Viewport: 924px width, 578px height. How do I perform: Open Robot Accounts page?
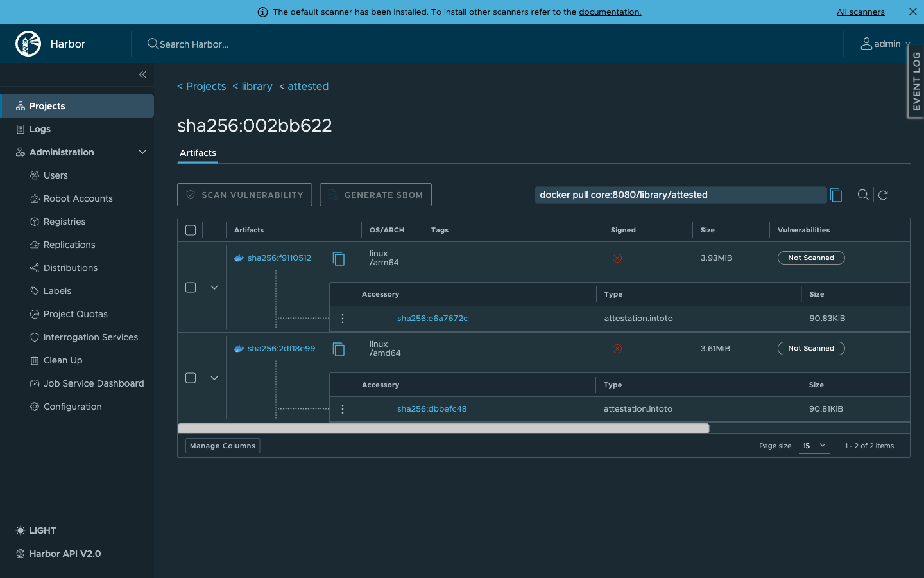(77, 198)
